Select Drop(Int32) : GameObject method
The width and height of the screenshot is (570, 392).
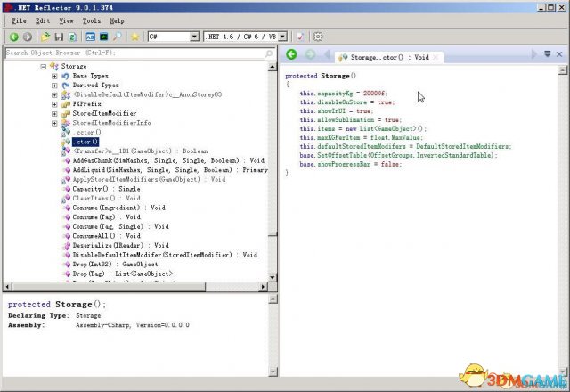[115, 265]
